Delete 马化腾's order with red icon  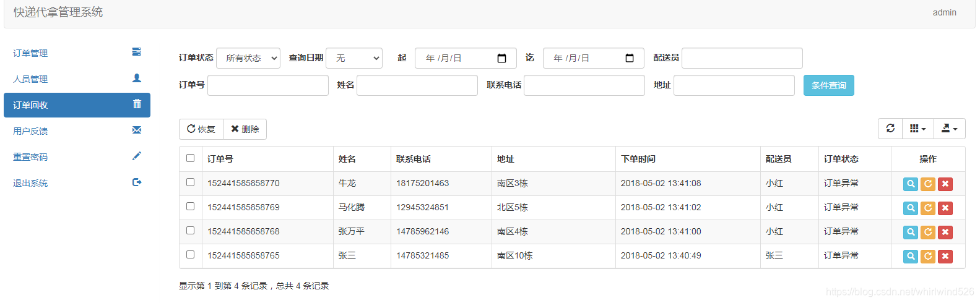coord(945,208)
